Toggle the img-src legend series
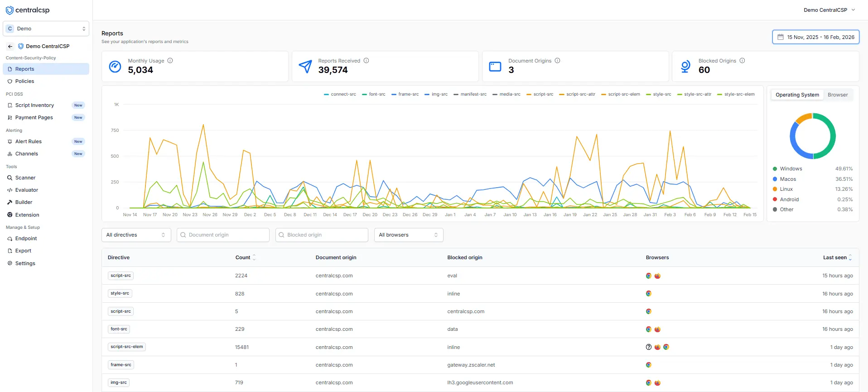 (436, 94)
